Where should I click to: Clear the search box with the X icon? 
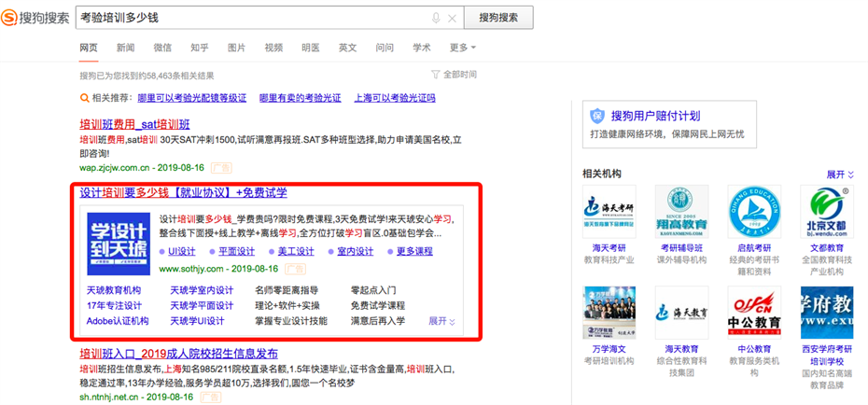(x=452, y=19)
